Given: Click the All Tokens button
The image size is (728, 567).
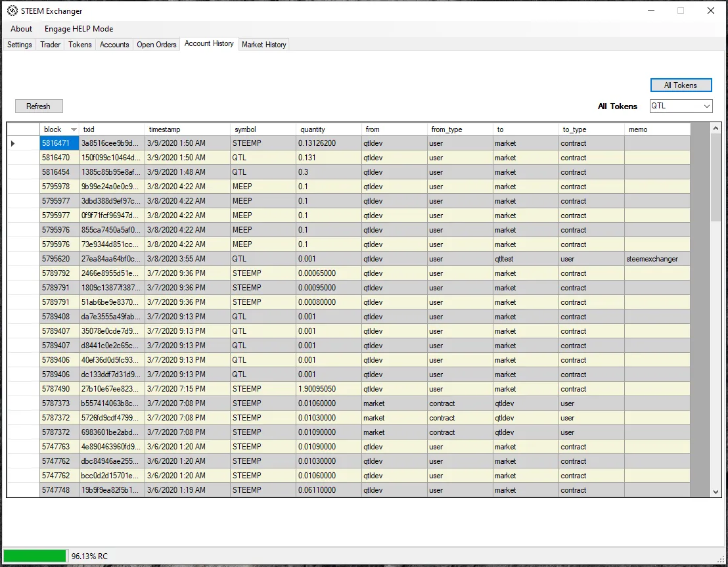Looking at the screenshot, I should (681, 85).
